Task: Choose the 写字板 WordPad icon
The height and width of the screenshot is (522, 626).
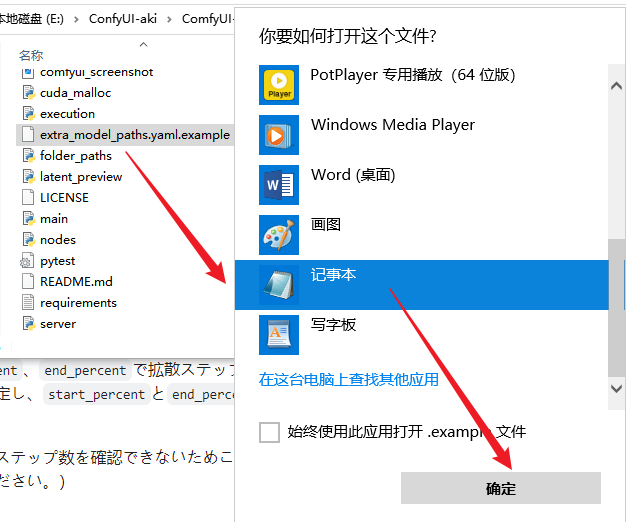Action: 279,335
